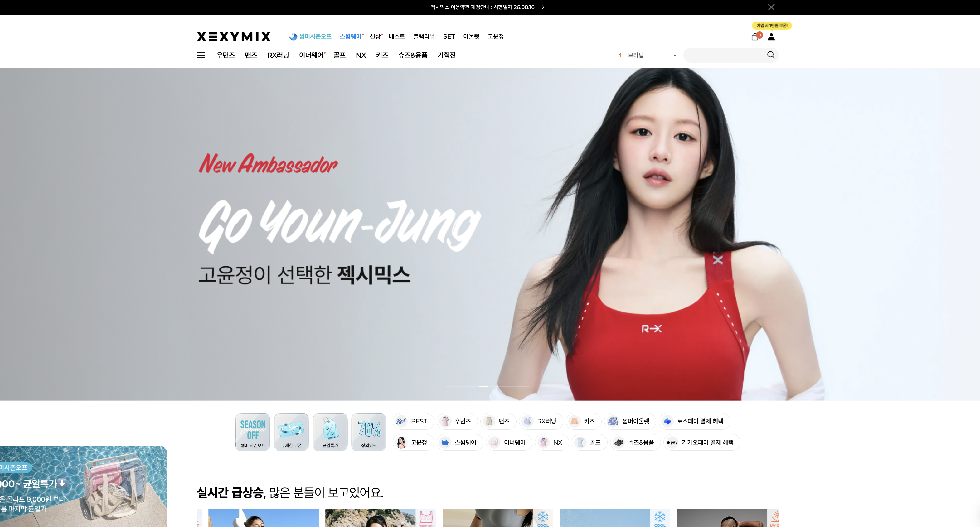The image size is (980, 527).
Task: Select the 맨즈 category chip
Action: pos(498,421)
